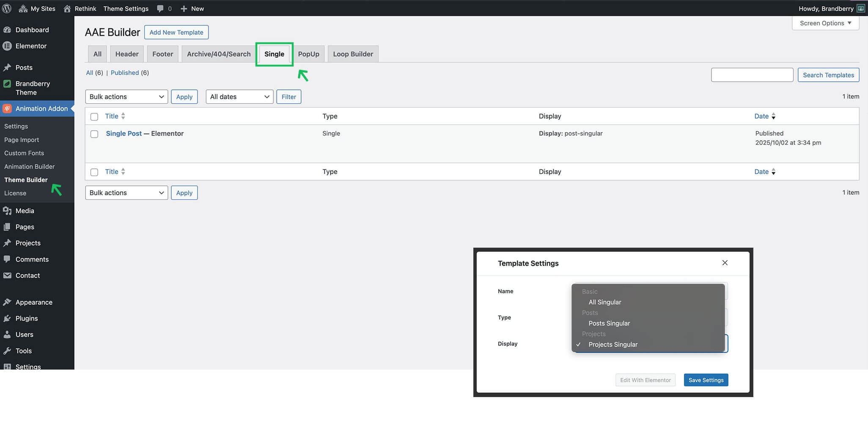Click the Elementor icon in sidebar
Viewport: 868px width, 439px height.
[x=7, y=46]
